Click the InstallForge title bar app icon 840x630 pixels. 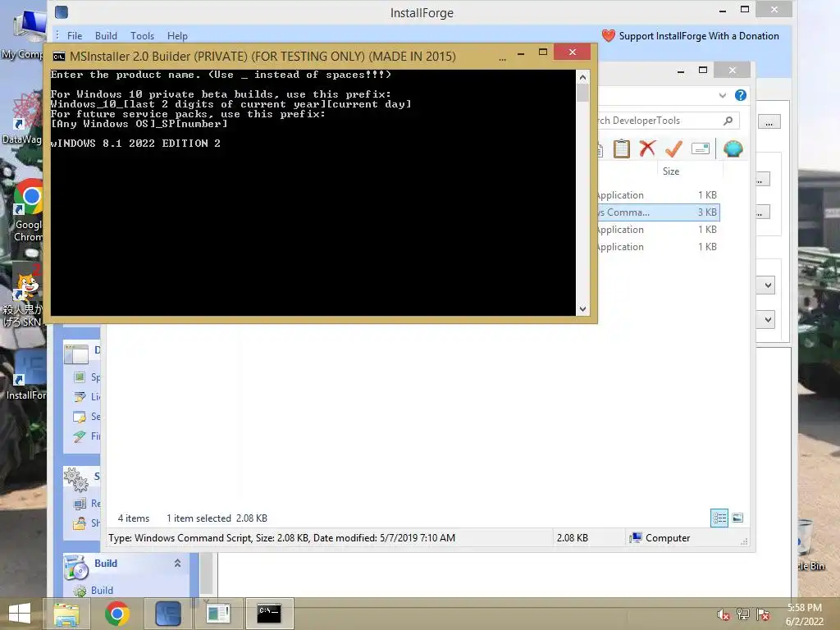[62, 11]
